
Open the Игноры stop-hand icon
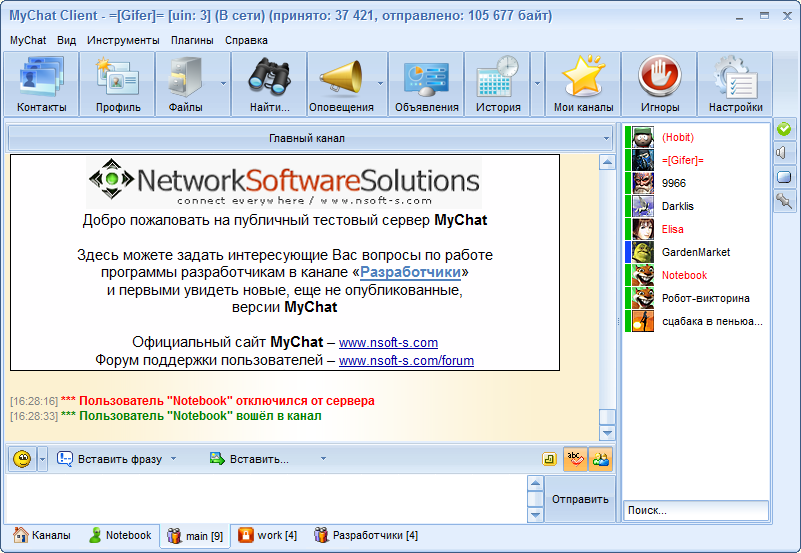pyautogui.click(x=659, y=76)
